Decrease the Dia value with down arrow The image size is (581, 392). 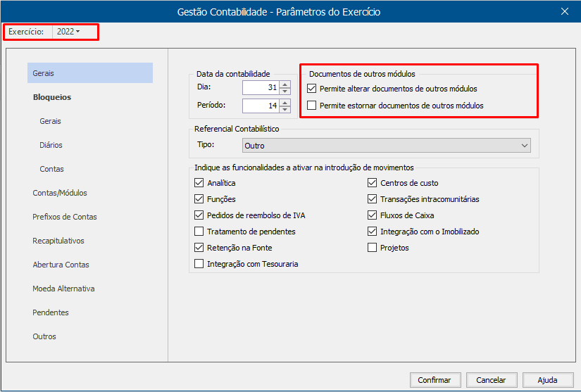click(285, 91)
